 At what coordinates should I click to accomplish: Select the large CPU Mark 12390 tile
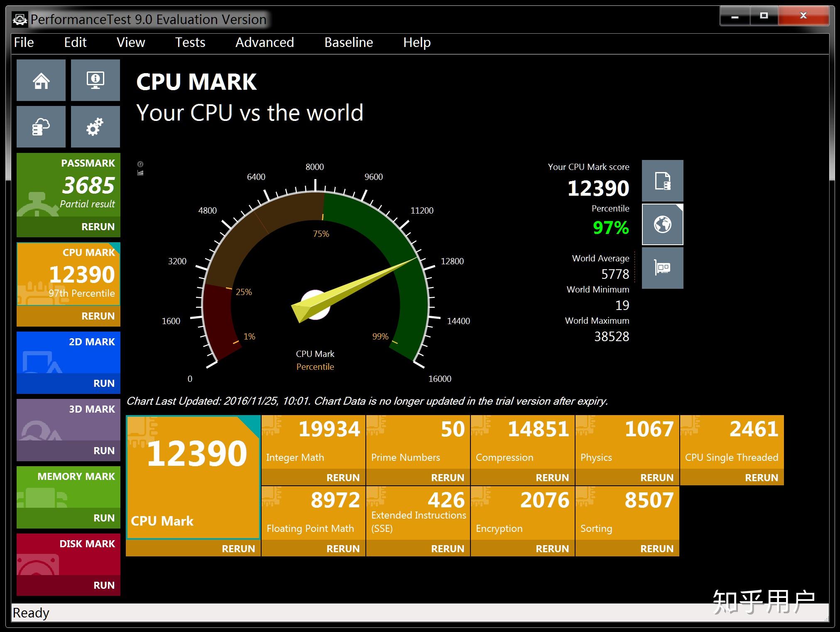point(193,477)
